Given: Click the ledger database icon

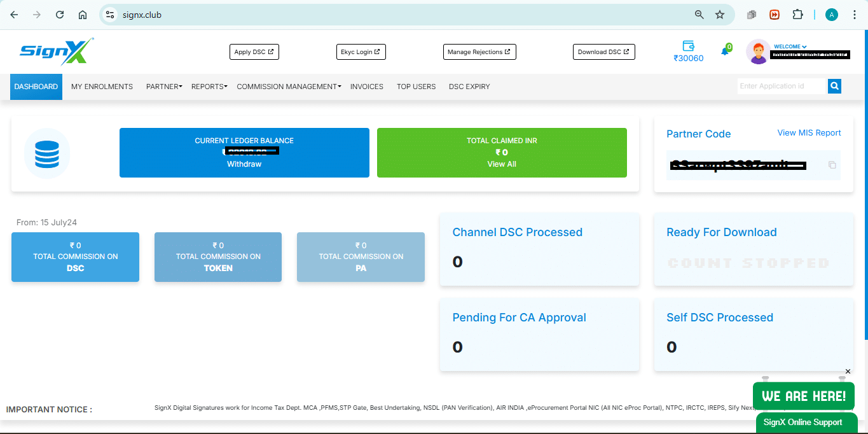Looking at the screenshot, I should tap(47, 153).
